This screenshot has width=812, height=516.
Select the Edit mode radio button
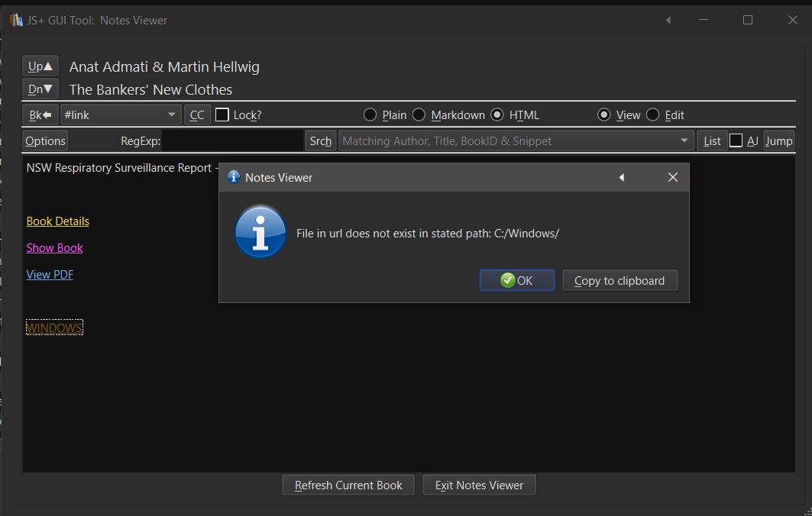click(x=652, y=115)
